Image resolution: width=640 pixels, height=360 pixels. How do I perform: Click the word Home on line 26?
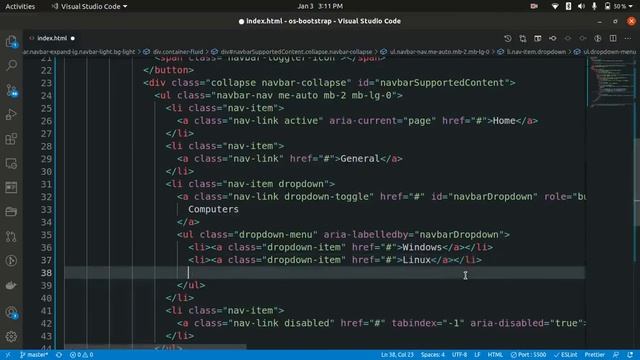(x=504, y=121)
